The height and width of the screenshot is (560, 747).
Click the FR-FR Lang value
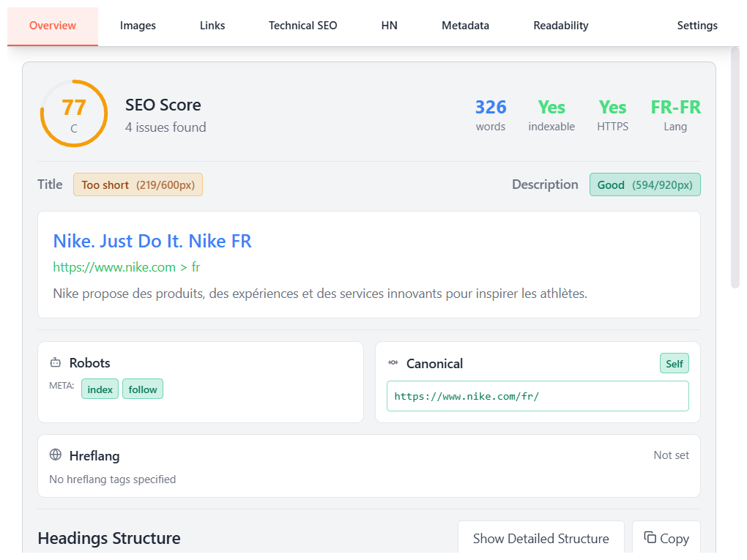(675, 107)
